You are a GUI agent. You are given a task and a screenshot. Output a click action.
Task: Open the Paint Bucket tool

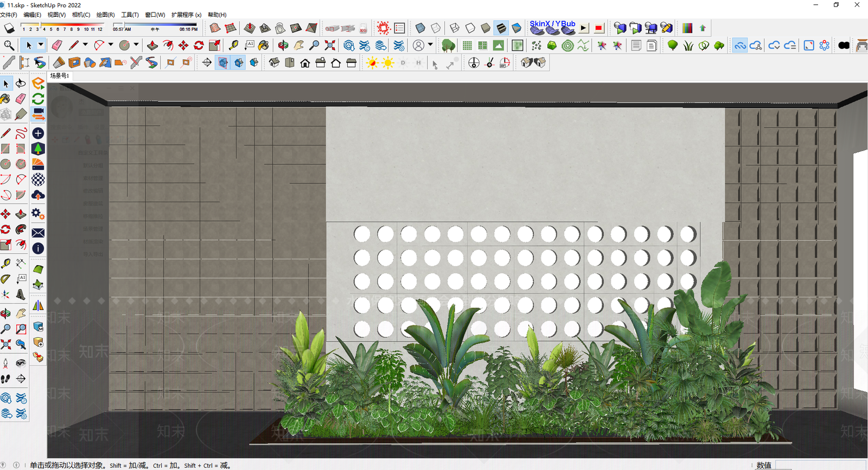click(264, 46)
